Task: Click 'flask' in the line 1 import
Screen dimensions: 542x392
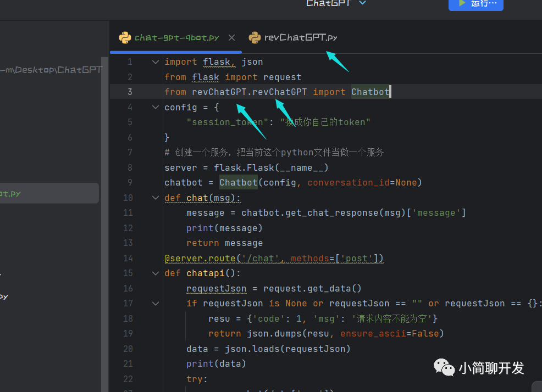Action: 217,62
